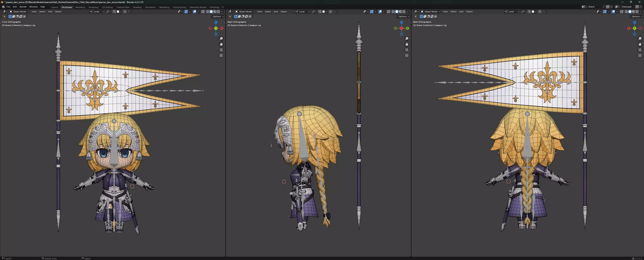Open Add menu in Front viewport header
The height and width of the screenshot is (260, 644).
[x=50, y=11]
